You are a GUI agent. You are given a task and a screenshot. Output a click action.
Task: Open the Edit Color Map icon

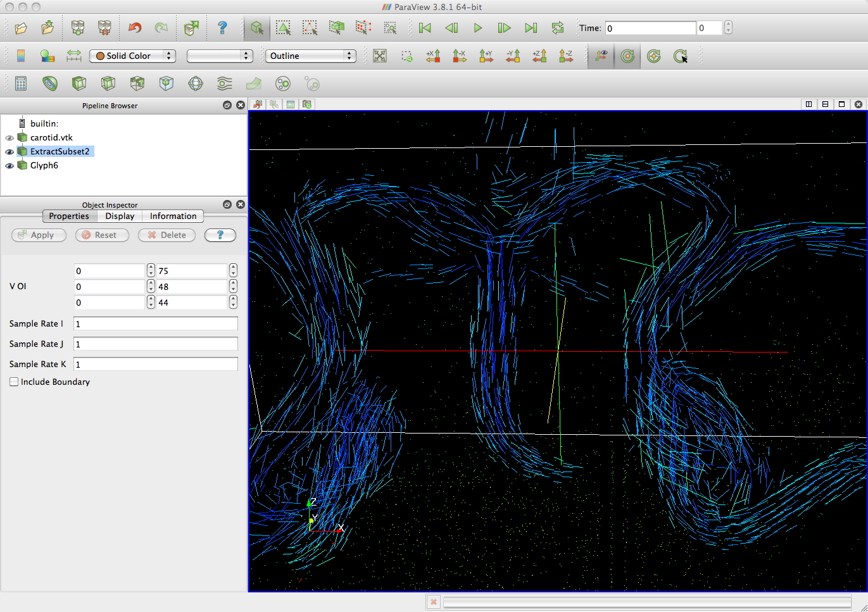[47, 56]
